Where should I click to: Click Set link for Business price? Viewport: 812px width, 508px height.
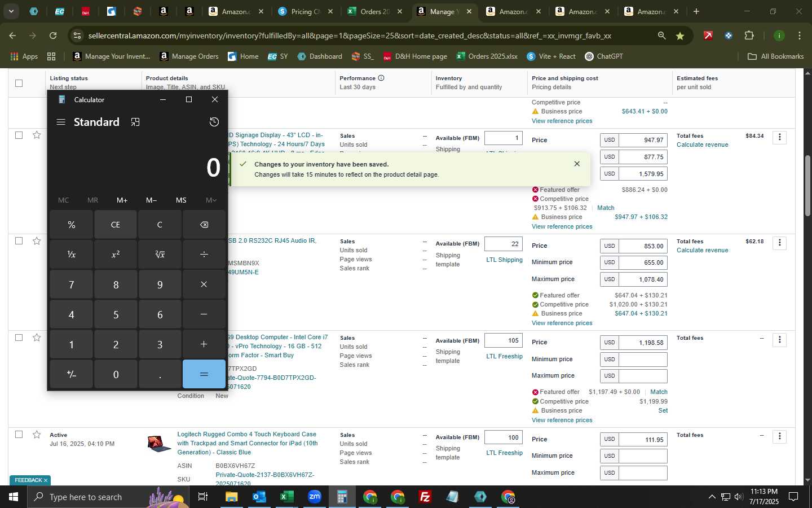(x=663, y=410)
